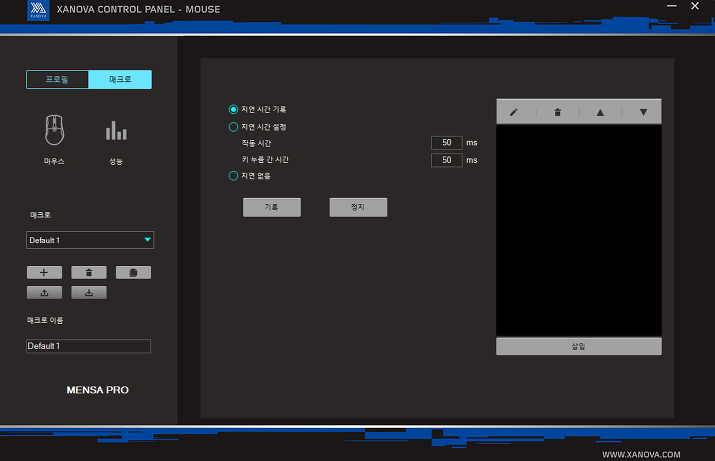Select 지연 시간 설정 radio option
715x461 pixels.
tap(233, 127)
